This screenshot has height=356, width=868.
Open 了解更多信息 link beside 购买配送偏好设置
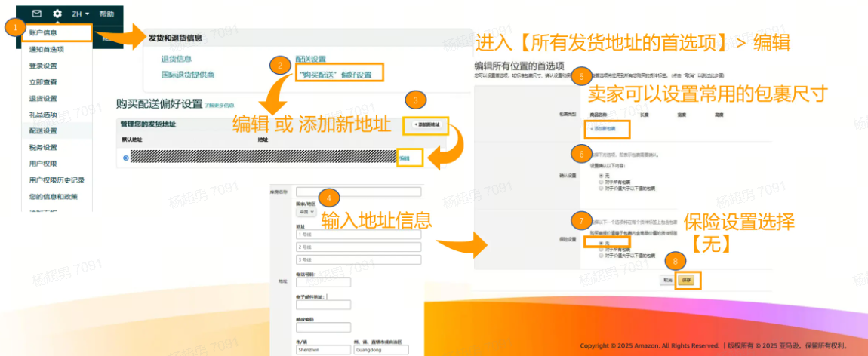[x=219, y=105]
